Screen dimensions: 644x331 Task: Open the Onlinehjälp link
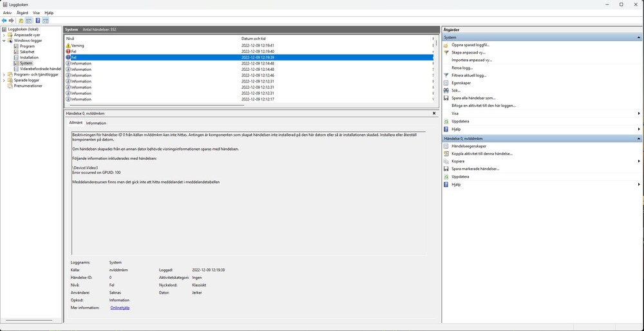point(120,308)
